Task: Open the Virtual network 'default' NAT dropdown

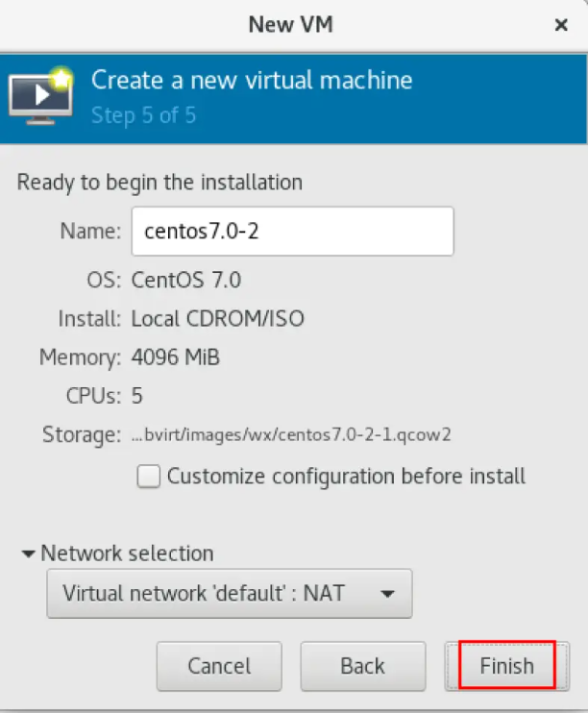Action: coord(230,594)
